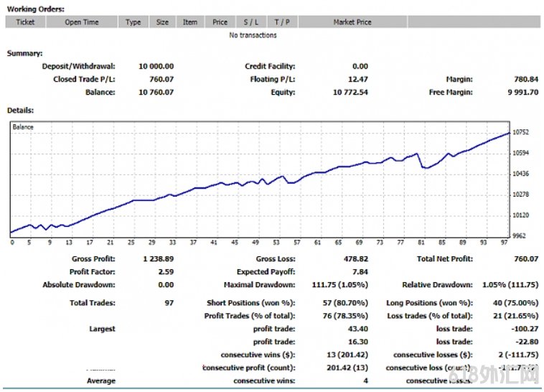
Task: Select the Deposit/Withdrawal value 10 000.00
Action: click(156, 66)
